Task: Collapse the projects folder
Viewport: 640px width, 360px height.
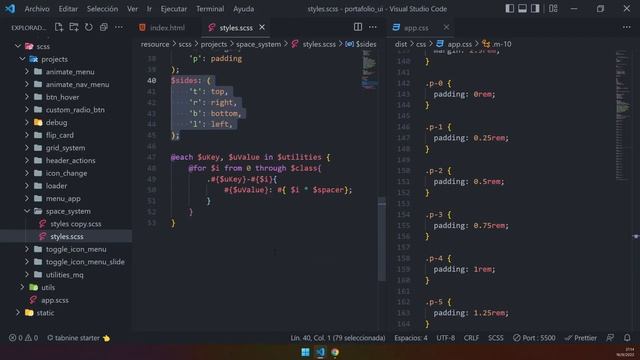Action: tap(22, 59)
